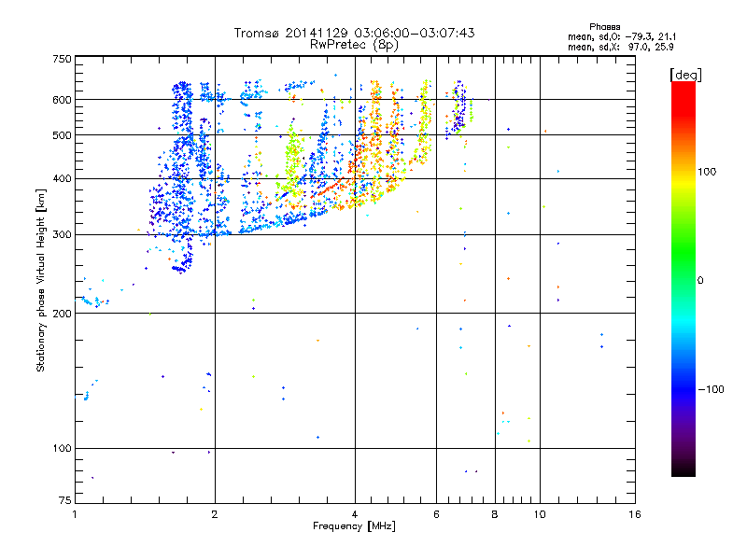The width and height of the screenshot is (747, 560).
Task: Click the 'mean, sd,X: 97.0, 25.9' line
Action: click(620, 47)
